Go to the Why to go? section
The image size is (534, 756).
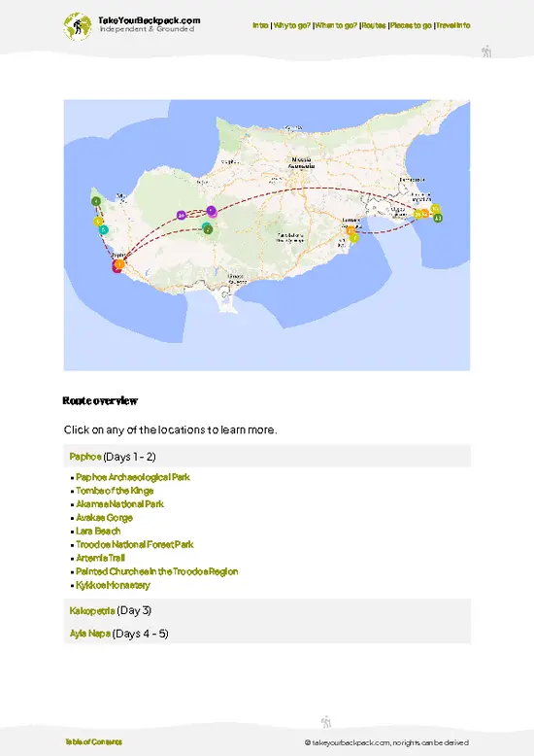pos(292,25)
